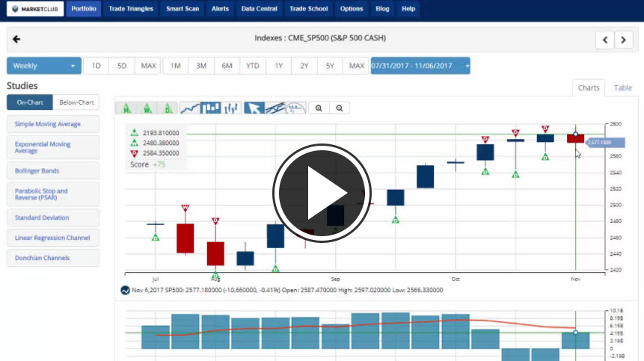Open the Weekly interval dropdown
The width and height of the screenshot is (644, 361).
(44, 66)
